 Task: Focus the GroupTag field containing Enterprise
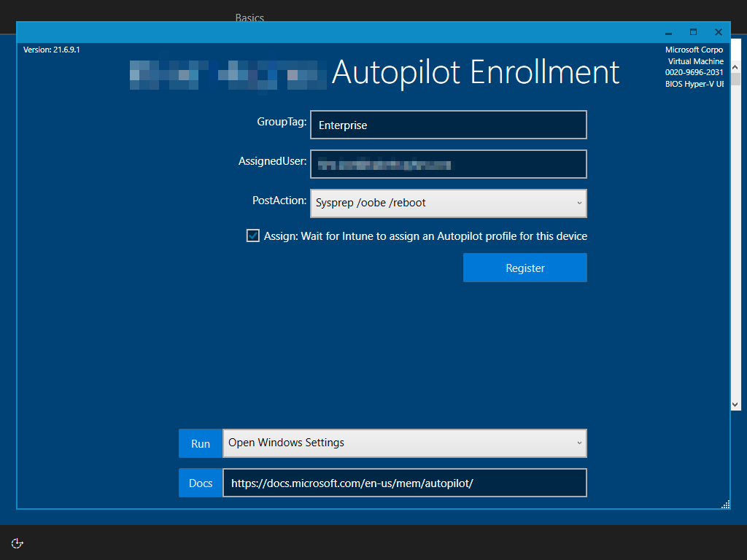[449, 125]
